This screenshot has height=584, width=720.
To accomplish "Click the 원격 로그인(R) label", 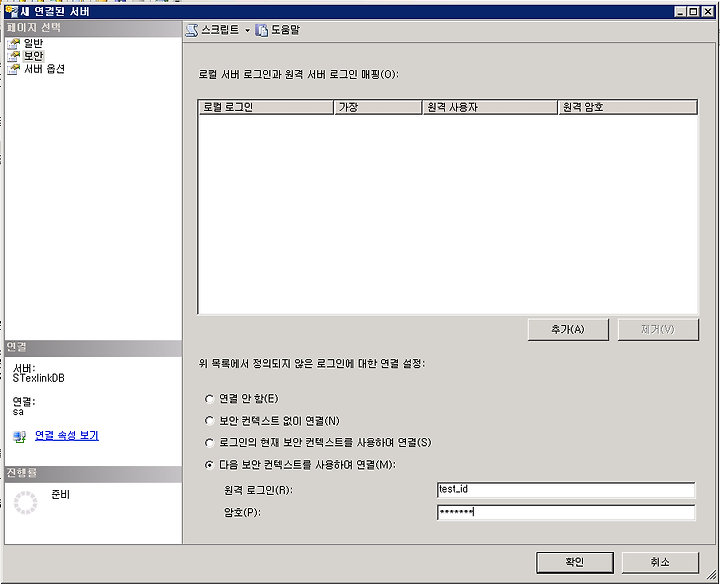I will [x=258, y=490].
